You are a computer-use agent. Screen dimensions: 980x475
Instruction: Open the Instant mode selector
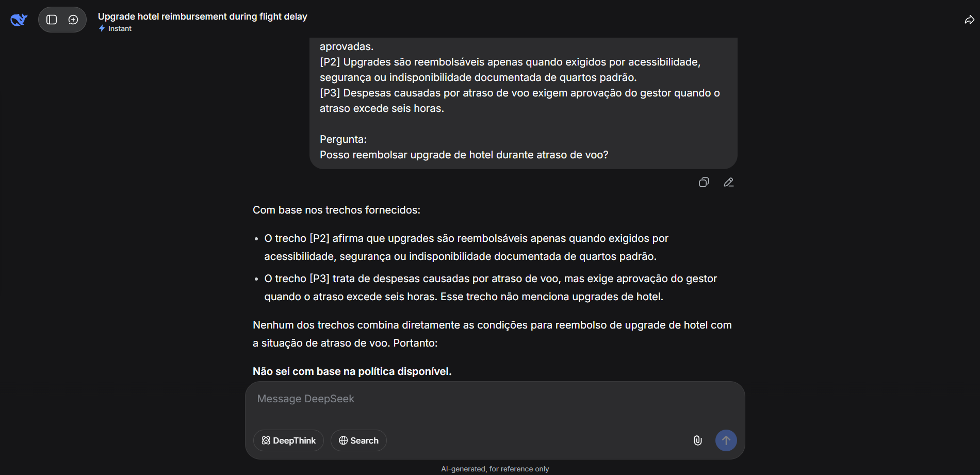pyautogui.click(x=116, y=29)
